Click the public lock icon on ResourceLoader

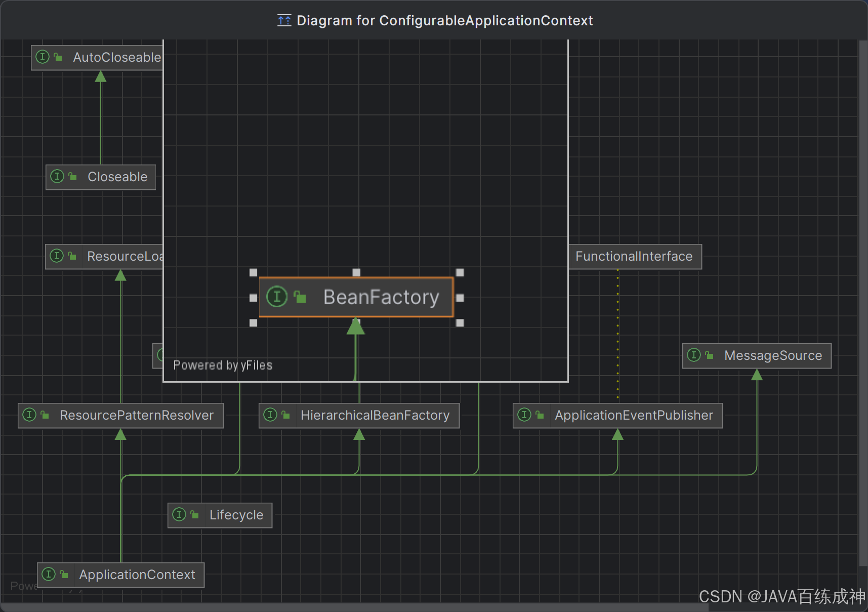tap(72, 256)
